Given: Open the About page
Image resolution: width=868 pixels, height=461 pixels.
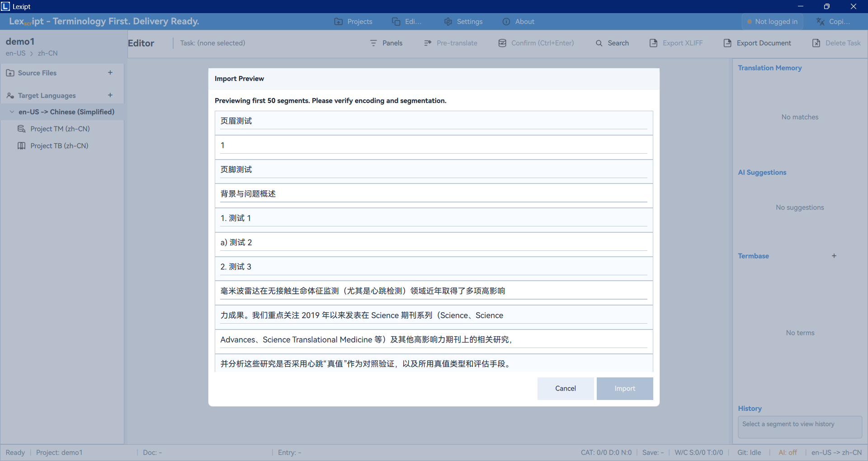Looking at the screenshot, I should pos(518,22).
